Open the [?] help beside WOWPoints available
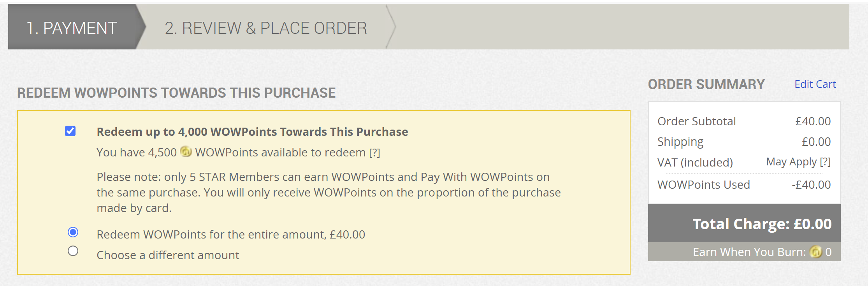Viewport: 868px width, 286px height. click(375, 152)
